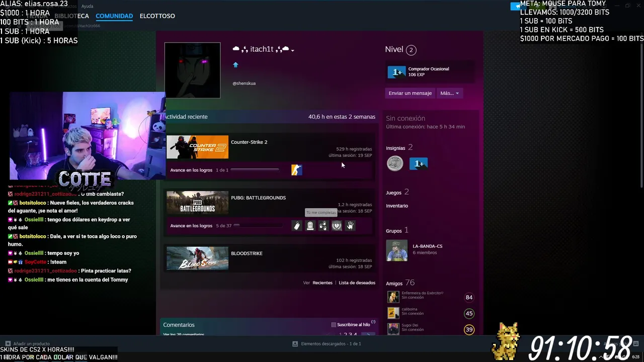Open the itach1t profile avatar image

(192, 70)
